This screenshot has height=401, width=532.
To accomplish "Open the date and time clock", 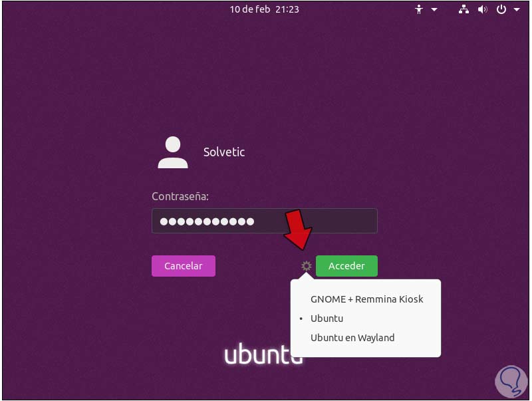I will click(264, 9).
